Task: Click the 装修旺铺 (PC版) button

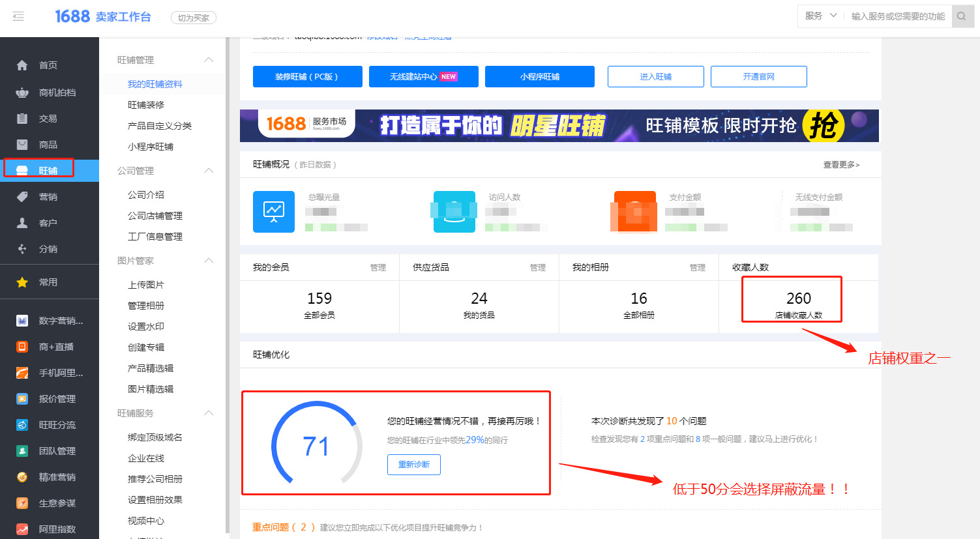Action: click(x=307, y=76)
